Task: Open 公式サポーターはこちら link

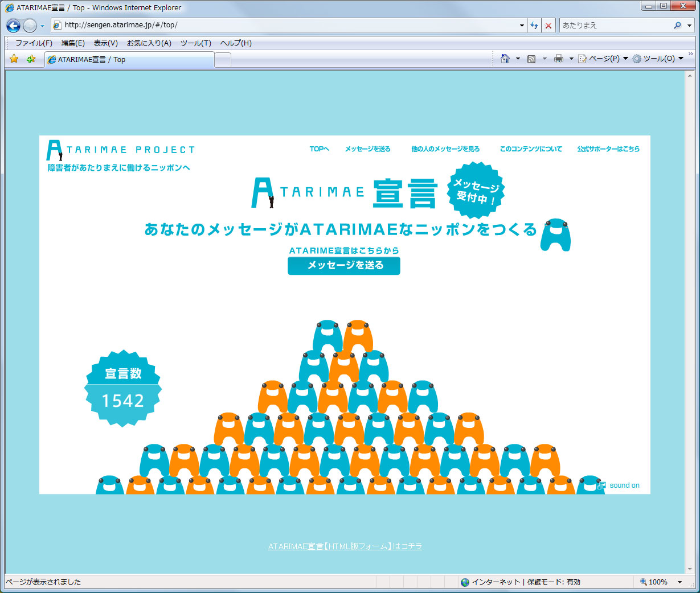Action: [x=608, y=149]
